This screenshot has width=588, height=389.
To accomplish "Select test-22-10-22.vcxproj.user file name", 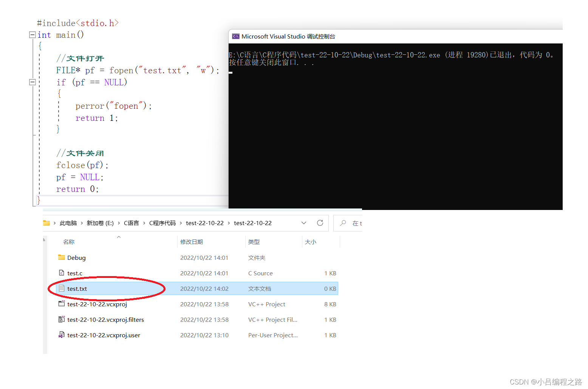I will (104, 335).
